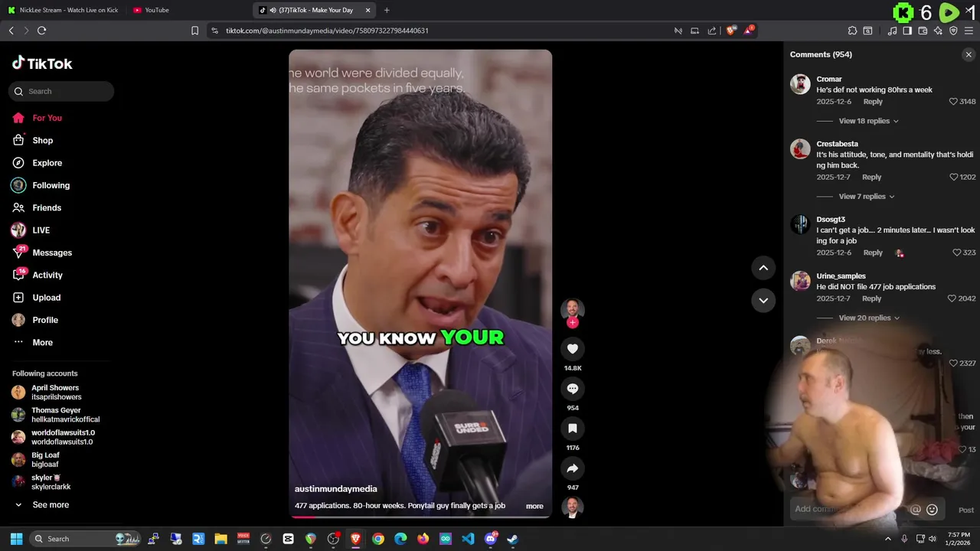Reload the page

(x=41, y=31)
